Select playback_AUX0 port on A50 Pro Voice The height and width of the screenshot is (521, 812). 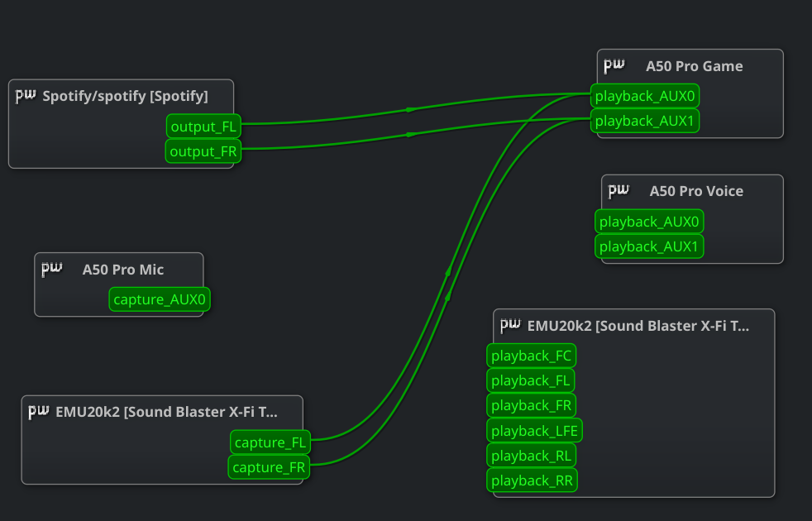coord(649,222)
